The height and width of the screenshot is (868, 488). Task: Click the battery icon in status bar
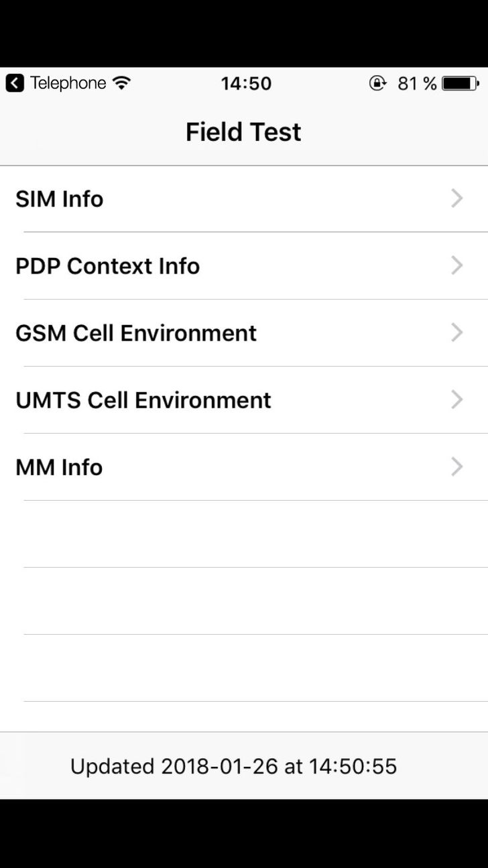(x=460, y=83)
